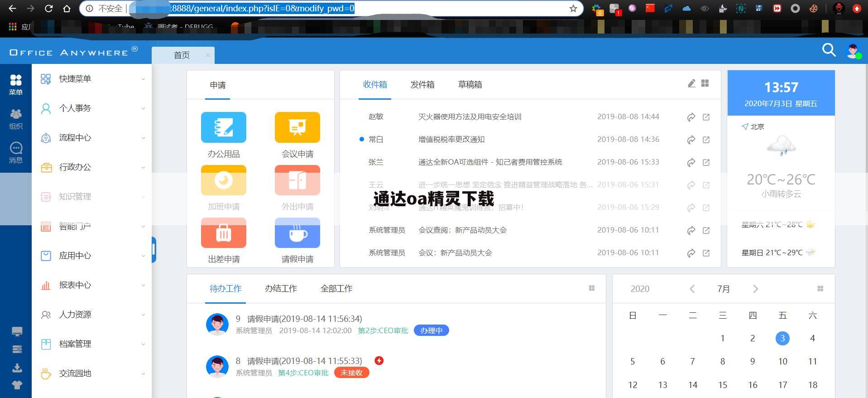
Task: Expand 应用中心 sidebar menu
Action: (x=92, y=256)
